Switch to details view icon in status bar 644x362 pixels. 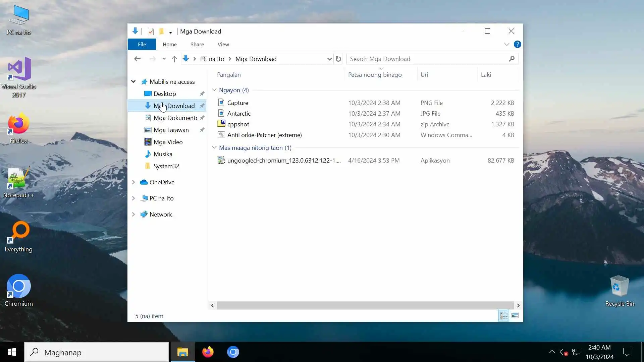click(503, 316)
